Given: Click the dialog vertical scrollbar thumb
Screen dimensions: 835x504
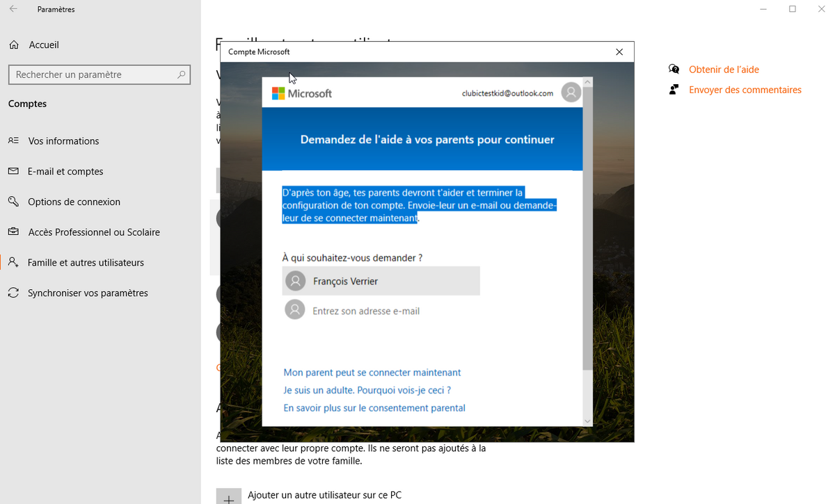Looking at the screenshot, I should pyautogui.click(x=587, y=229).
